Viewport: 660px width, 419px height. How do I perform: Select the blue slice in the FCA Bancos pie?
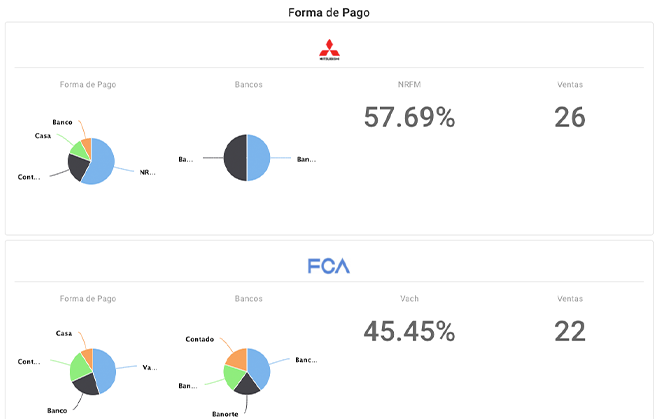[259, 367]
